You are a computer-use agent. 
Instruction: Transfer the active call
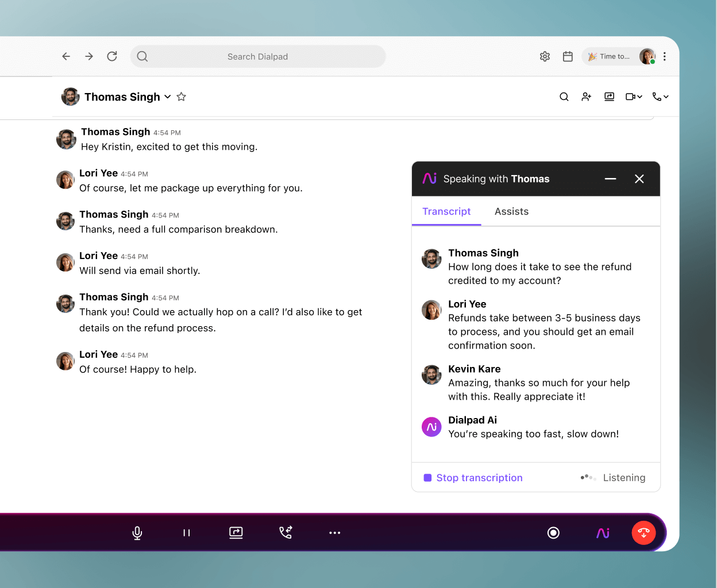286,533
